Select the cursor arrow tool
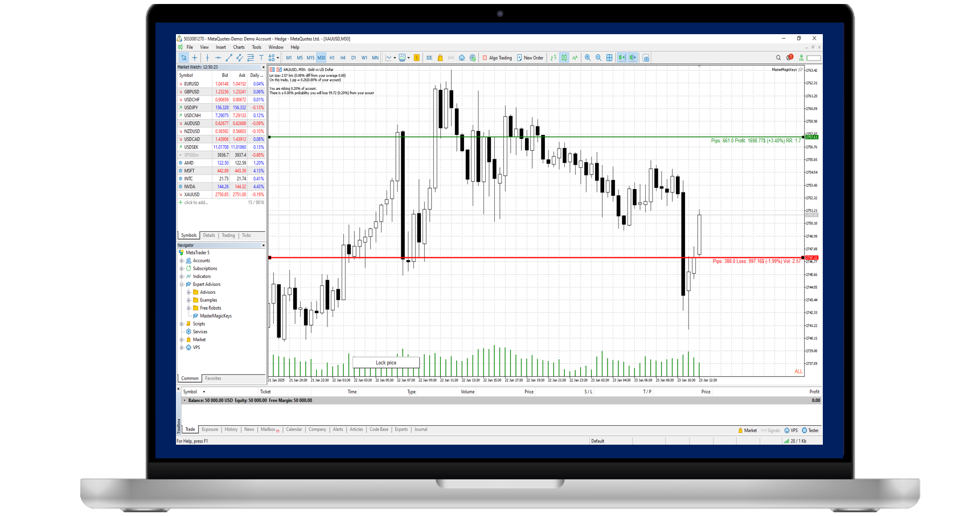This screenshot has height=517, width=980. pyautogui.click(x=184, y=58)
